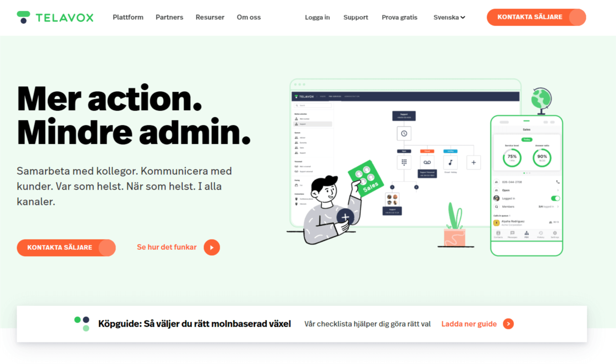Click the dark Support box atop the flow
Viewport: 616px width, 364px height.
(x=404, y=116)
